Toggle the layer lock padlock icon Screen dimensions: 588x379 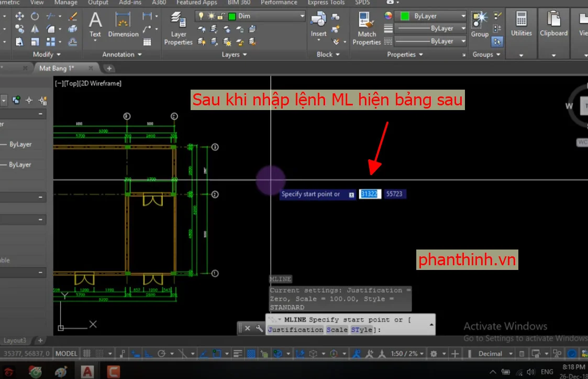tap(221, 16)
